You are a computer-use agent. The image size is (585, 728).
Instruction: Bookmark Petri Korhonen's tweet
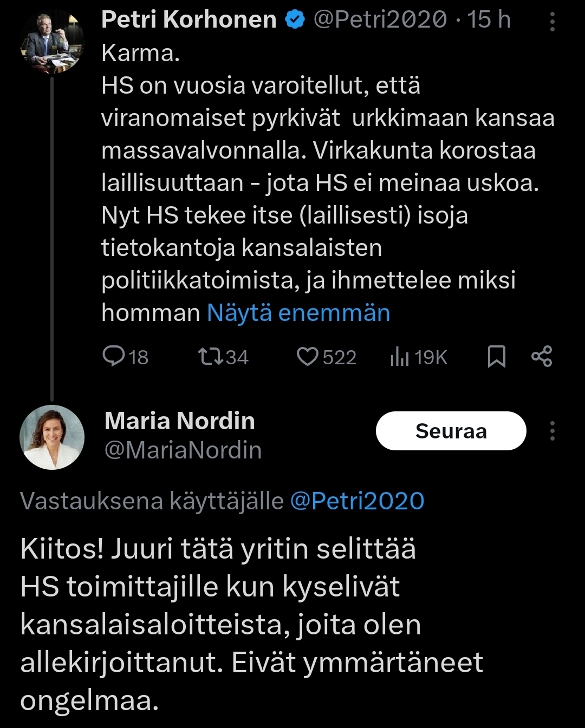pos(497,357)
